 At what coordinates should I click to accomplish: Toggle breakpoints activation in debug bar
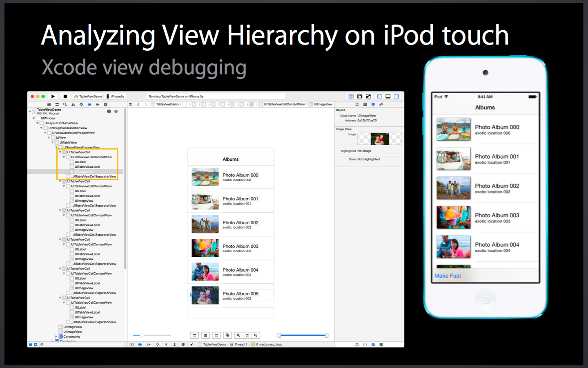pos(140,344)
